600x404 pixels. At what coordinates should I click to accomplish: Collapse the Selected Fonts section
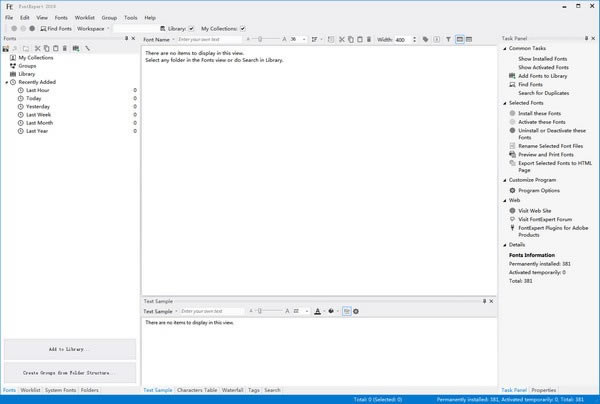pos(505,103)
